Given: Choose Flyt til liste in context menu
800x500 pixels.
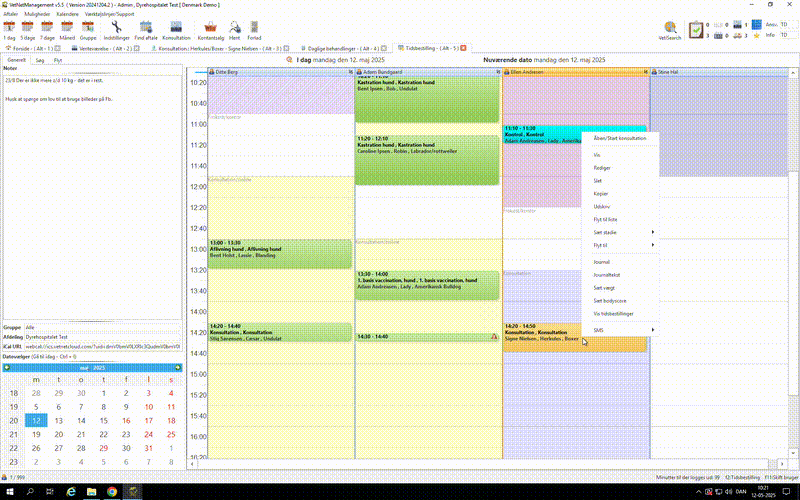Looking at the screenshot, I should pyautogui.click(x=620, y=219).
